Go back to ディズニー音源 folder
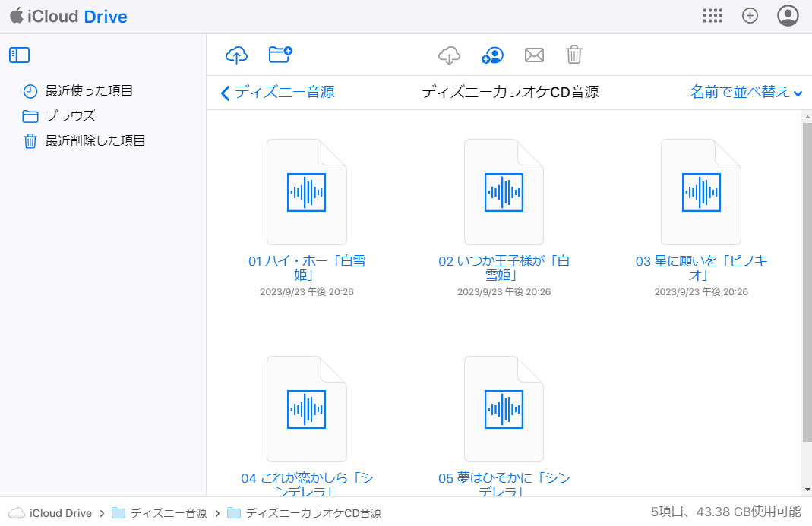 coord(277,92)
